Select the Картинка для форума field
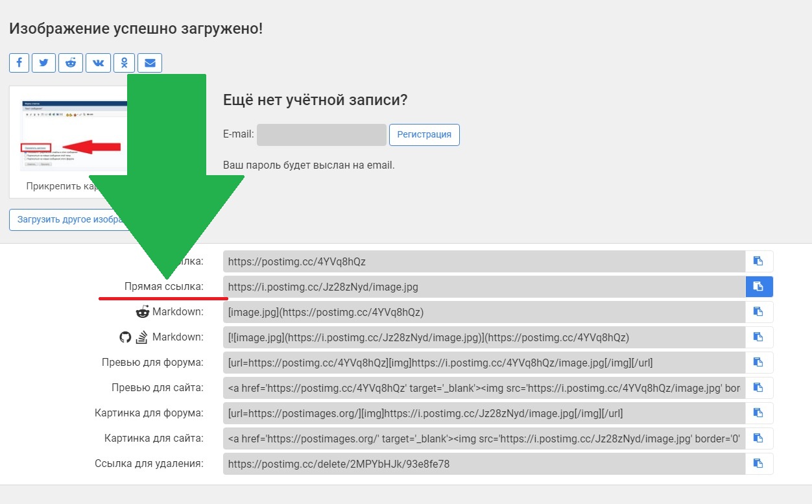Viewport: 812px width, 504px height. (484, 413)
